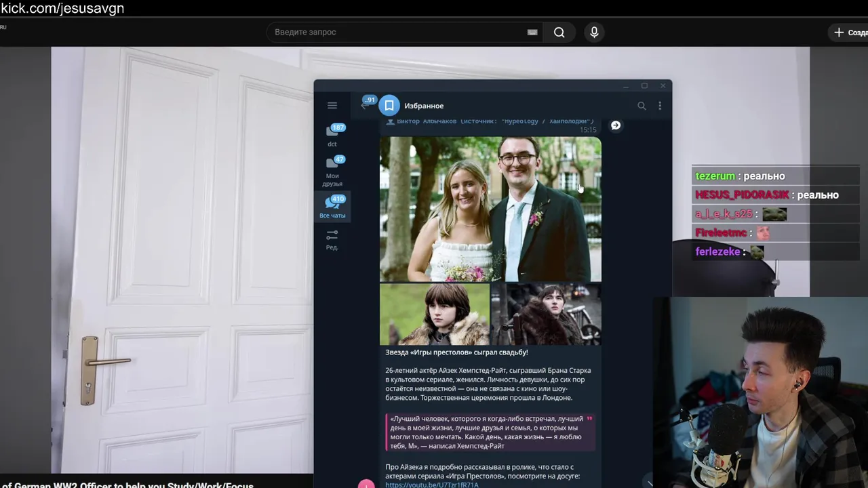Image resolution: width=868 pixels, height=488 pixels.
Task: Open the Telegram hamburger menu
Action: 332,106
